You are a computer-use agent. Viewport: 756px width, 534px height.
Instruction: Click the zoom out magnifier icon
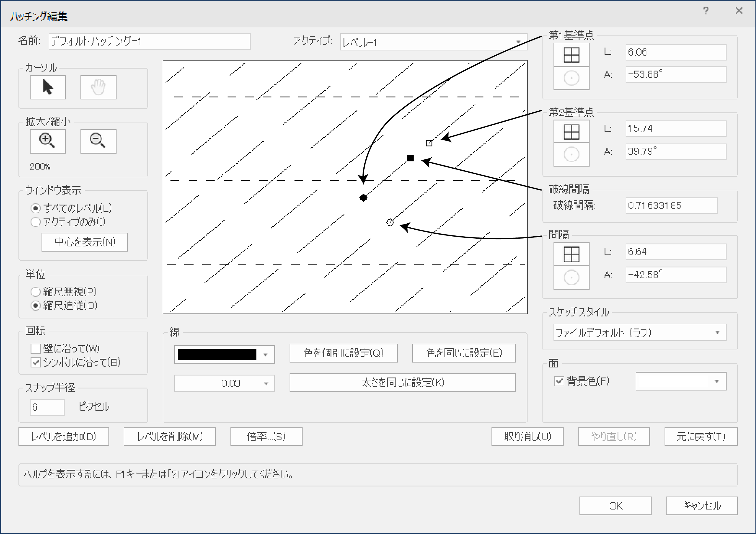(98, 141)
